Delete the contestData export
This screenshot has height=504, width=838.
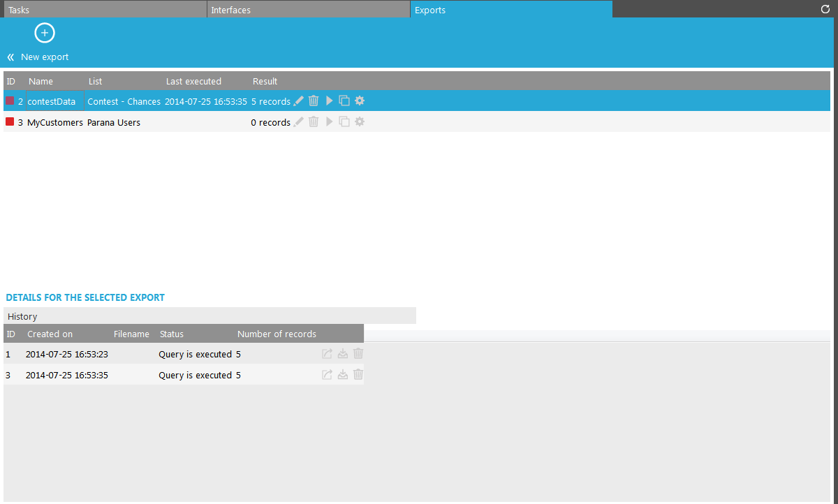click(x=314, y=101)
